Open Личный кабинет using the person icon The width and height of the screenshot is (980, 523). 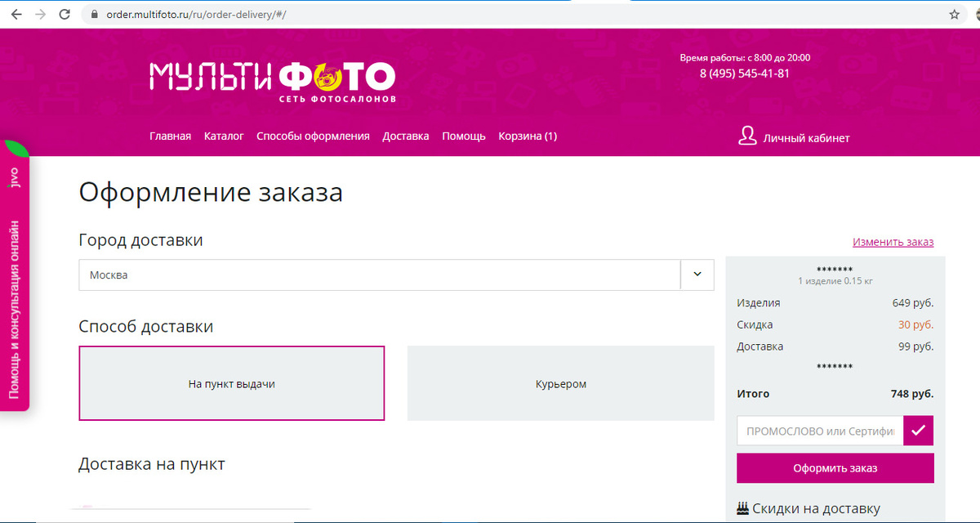coord(747,136)
